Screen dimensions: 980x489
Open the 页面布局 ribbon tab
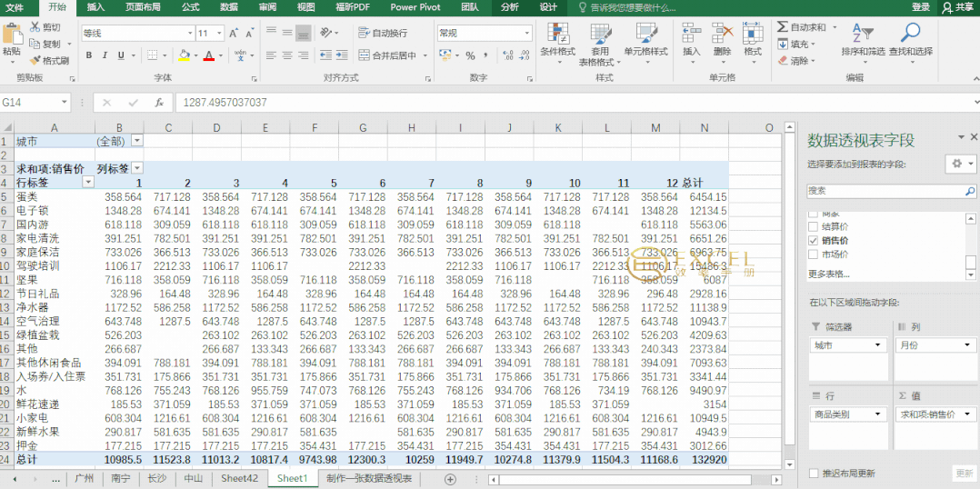(143, 7)
